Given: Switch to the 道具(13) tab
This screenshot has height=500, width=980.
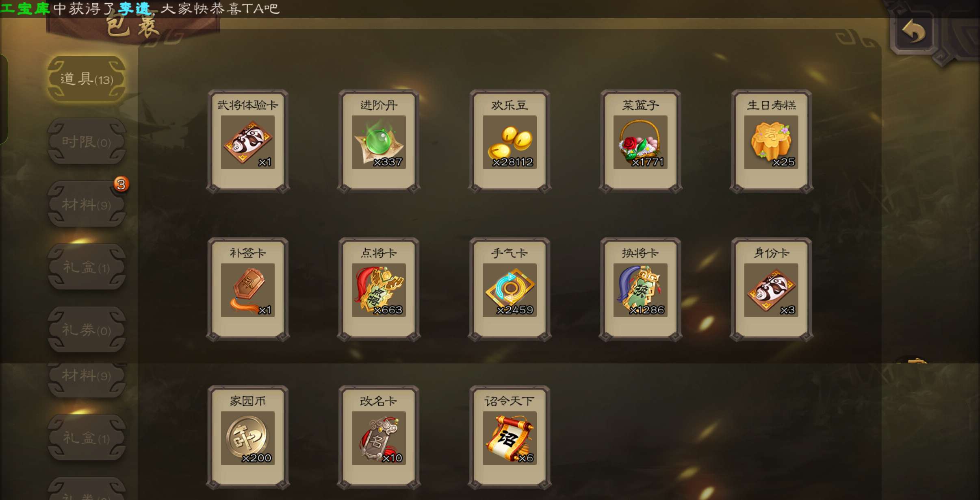Looking at the screenshot, I should (x=87, y=79).
